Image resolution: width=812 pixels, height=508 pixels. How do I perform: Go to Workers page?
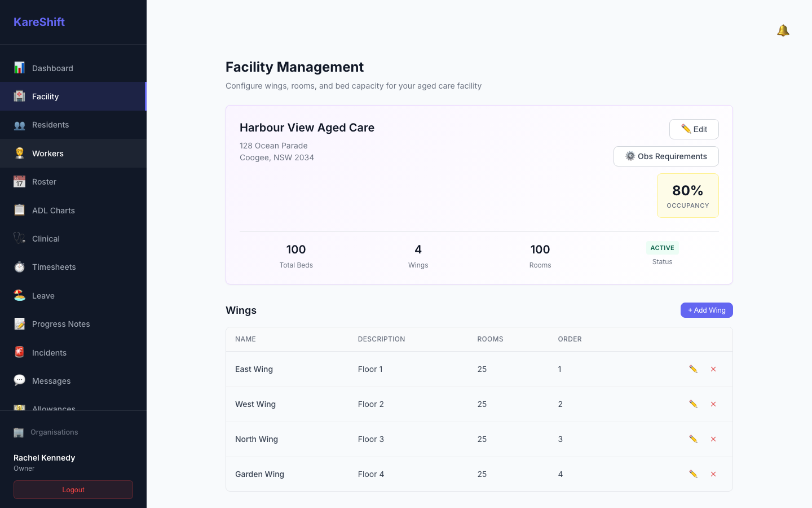click(73, 153)
